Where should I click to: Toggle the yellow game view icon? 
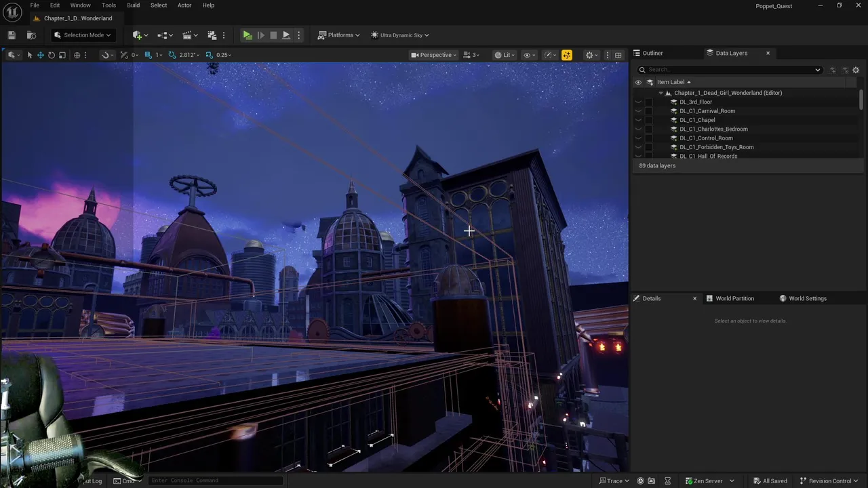566,55
